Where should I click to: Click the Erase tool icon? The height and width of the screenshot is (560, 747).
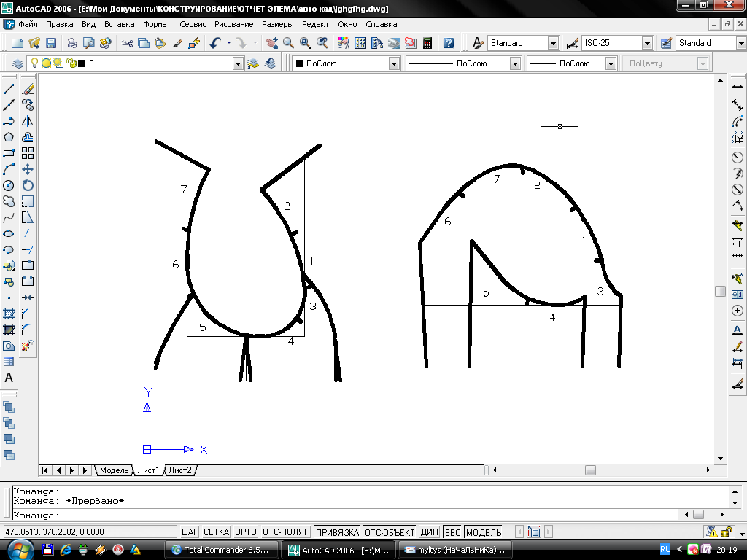28,89
